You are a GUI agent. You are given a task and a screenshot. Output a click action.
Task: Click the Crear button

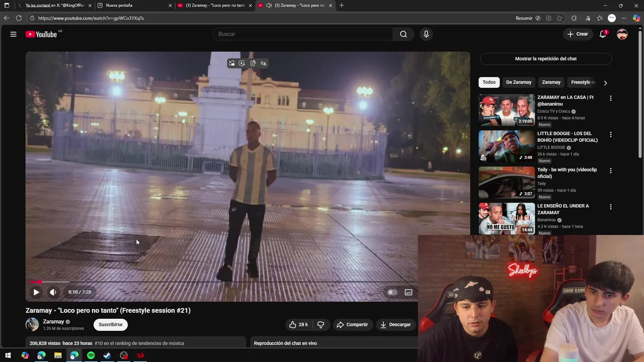pyautogui.click(x=578, y=34)
